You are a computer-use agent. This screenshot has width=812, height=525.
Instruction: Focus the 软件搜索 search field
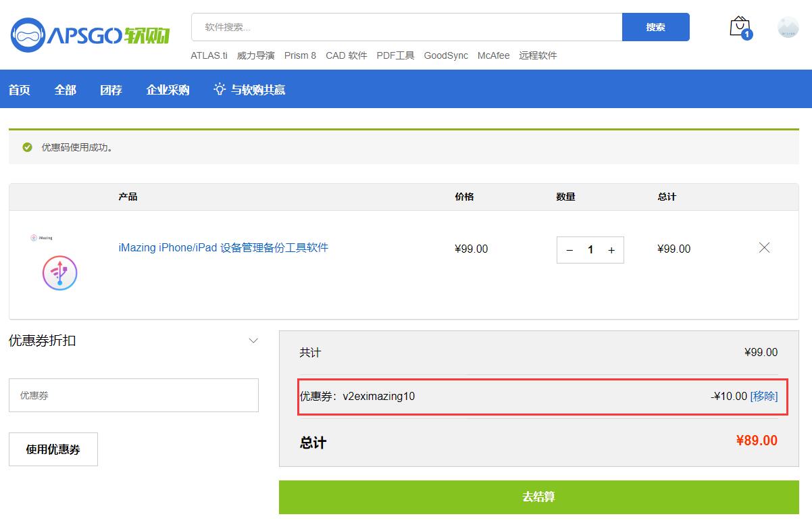[x=407, y=27]
